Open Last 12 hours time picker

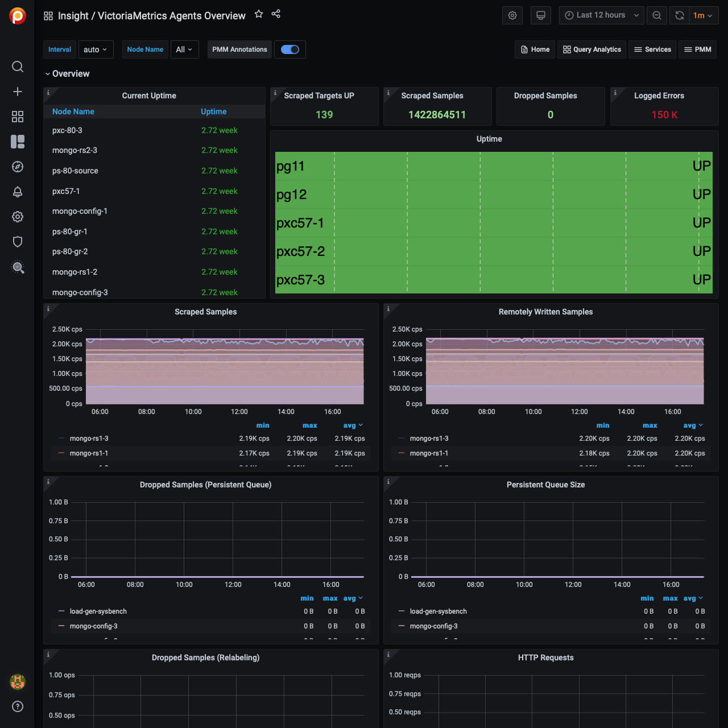(x=601, y=15)
